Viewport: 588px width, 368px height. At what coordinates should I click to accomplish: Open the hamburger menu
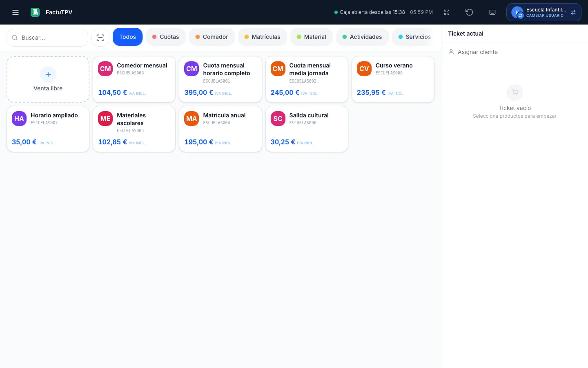pyautogui.click(x=16, y=12)
